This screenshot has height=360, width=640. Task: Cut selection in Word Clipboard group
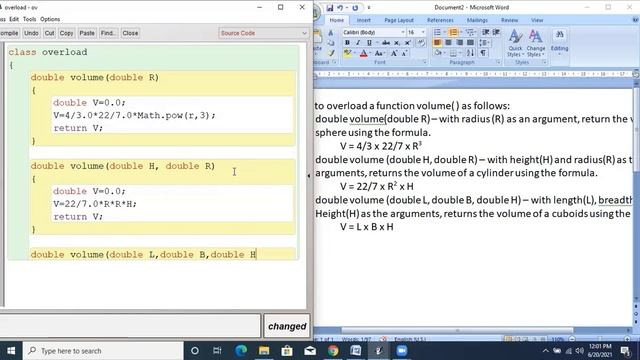click(x=331, y=33)
